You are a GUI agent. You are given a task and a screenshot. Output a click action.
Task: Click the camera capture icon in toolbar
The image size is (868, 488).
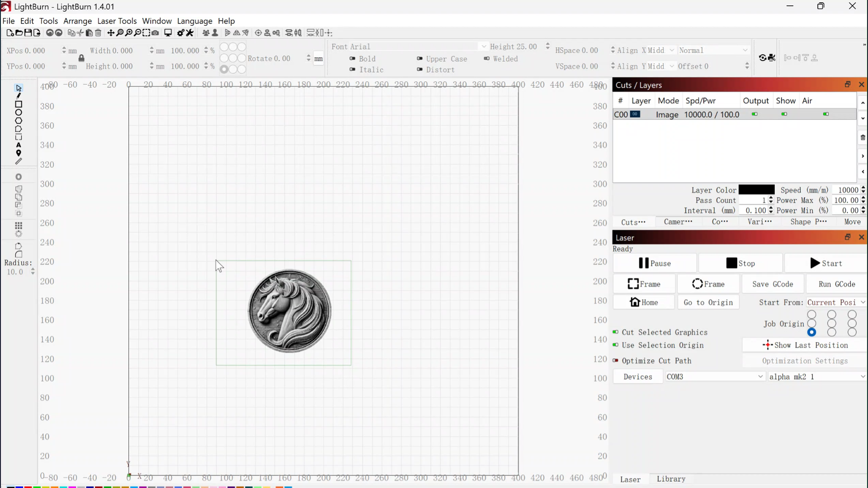pos(156,33)
